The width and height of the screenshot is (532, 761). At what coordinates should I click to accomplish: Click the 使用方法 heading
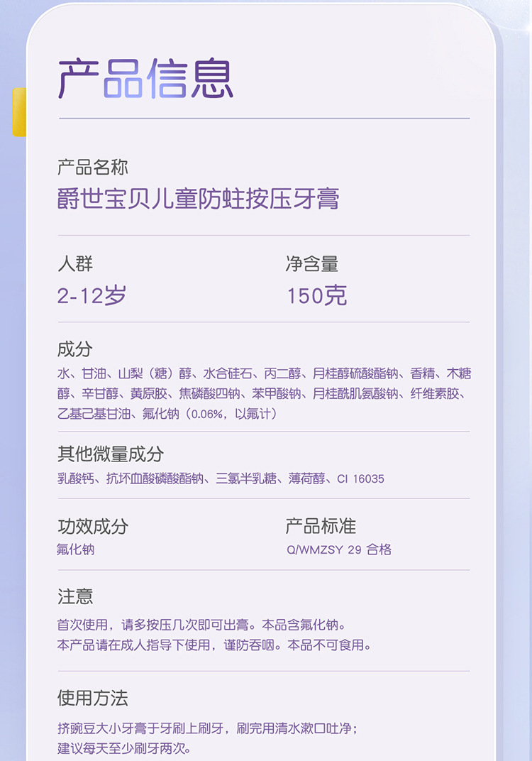point(93,698)
